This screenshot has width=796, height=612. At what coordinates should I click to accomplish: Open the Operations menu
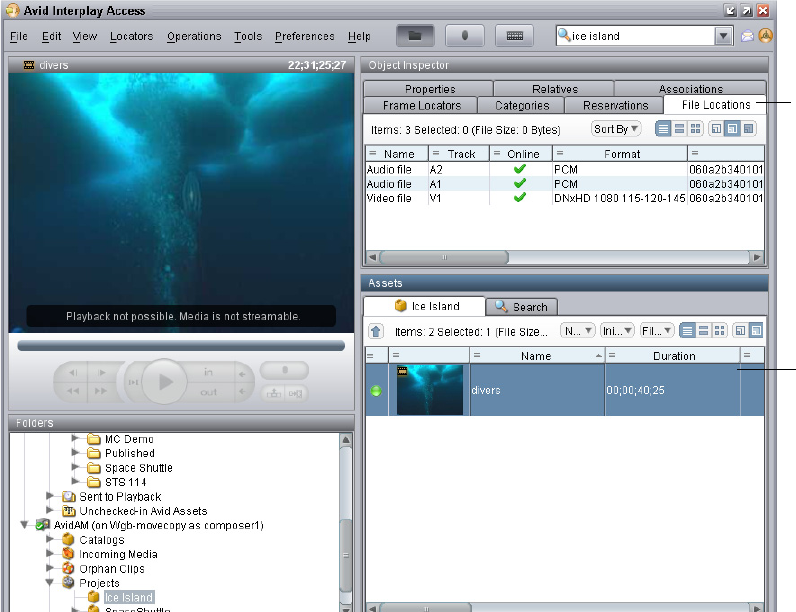pyautogui.click(x=194, y=36)
